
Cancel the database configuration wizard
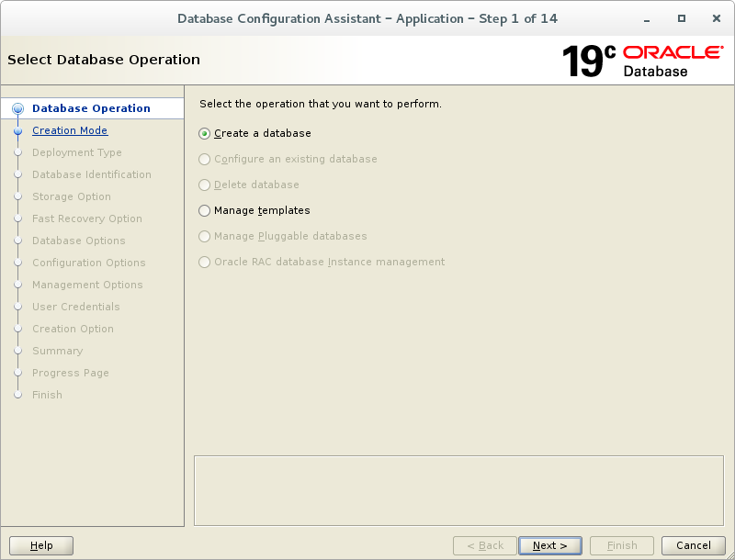point(693,544)
